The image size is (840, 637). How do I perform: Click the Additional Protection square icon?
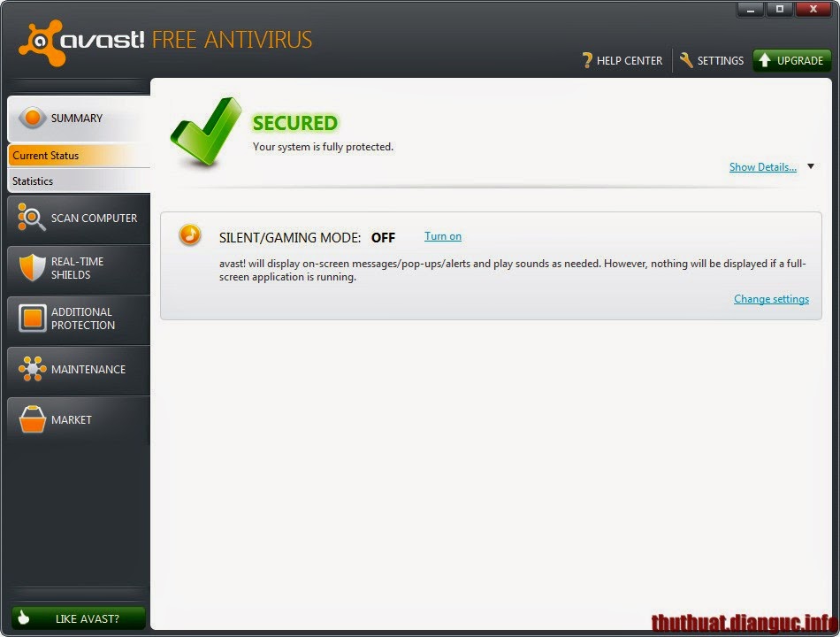[32, 318]
